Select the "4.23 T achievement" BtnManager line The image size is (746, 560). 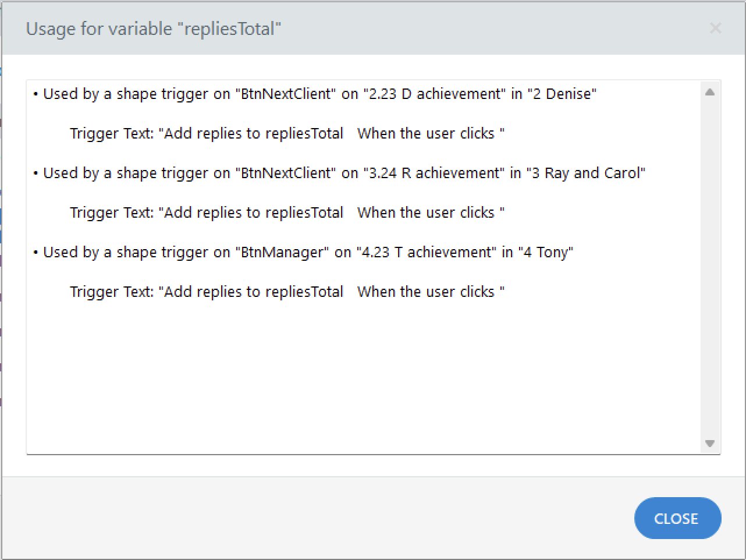coord(303,252)
